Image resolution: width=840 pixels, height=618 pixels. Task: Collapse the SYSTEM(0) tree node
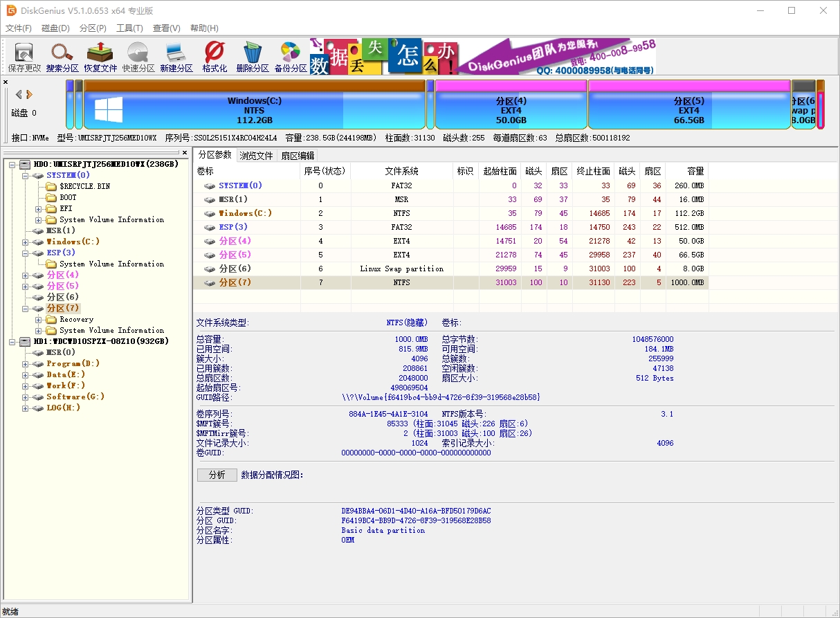pos(26,175)
